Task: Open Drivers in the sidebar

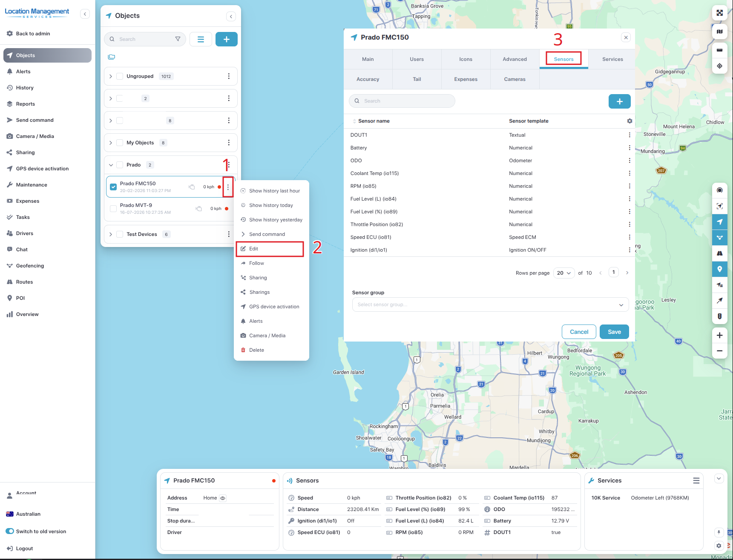Action: (x=25, y=233)
